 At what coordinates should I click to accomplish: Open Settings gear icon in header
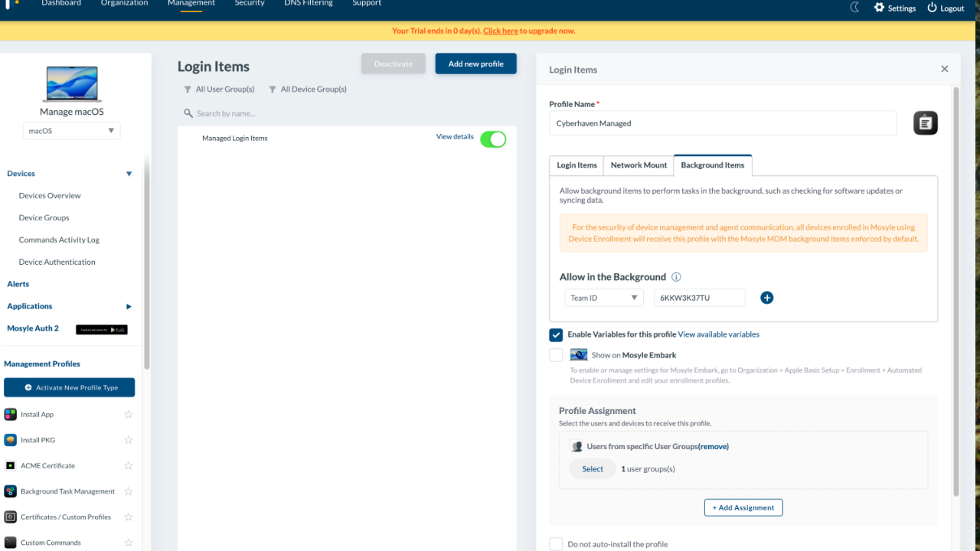(x=879, y=8)
